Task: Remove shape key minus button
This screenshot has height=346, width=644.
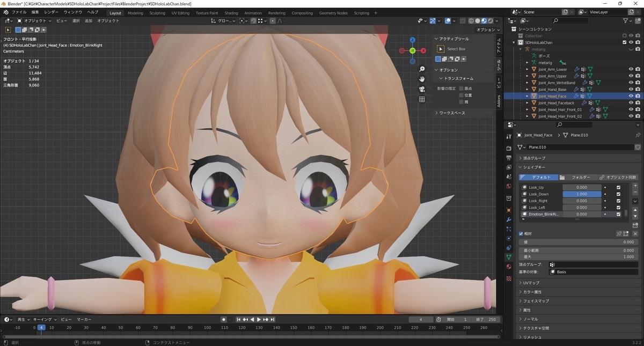Action: [x=635, y=192]
